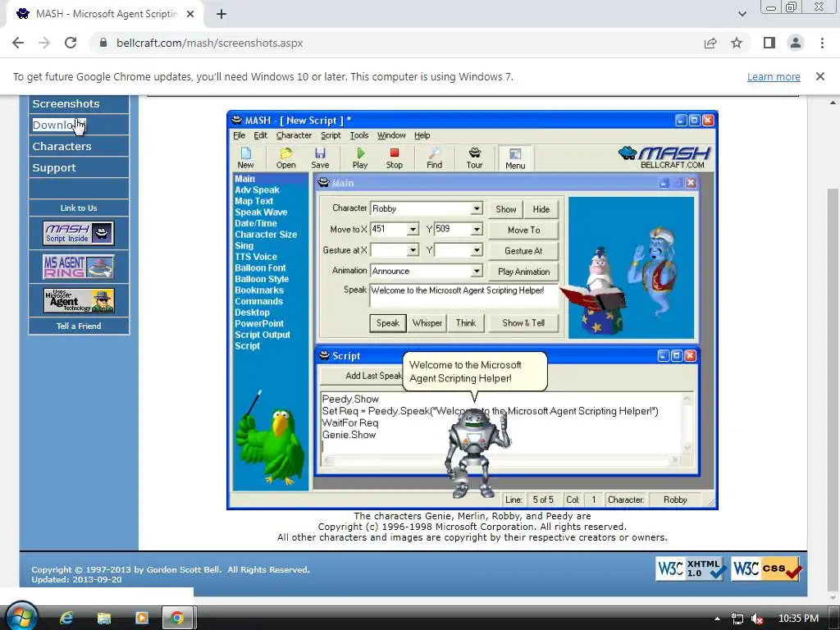Open the Chrome side panel icon
Screen dimensions: 840x630
(x=769, y=43)
